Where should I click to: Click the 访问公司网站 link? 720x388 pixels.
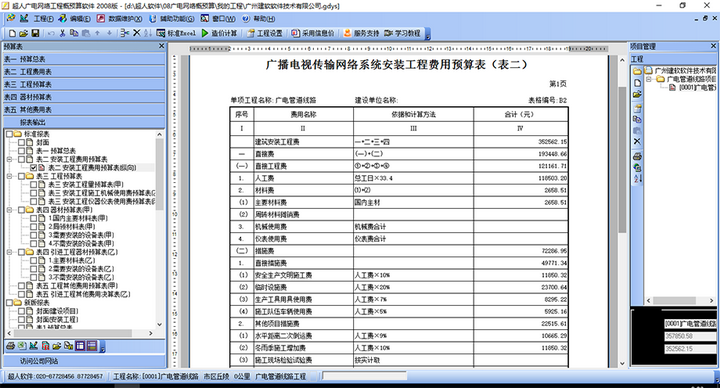[39, 361]
